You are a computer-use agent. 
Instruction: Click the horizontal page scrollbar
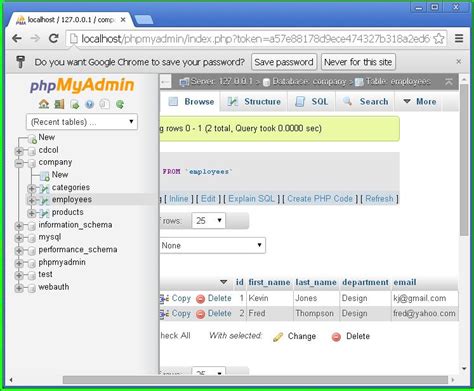[x=255, y=380]
